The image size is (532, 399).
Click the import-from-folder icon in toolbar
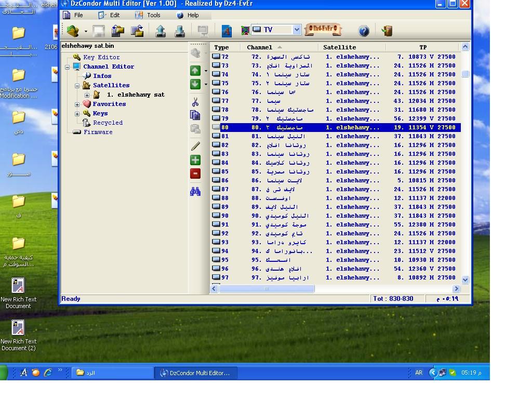(118, 31)
